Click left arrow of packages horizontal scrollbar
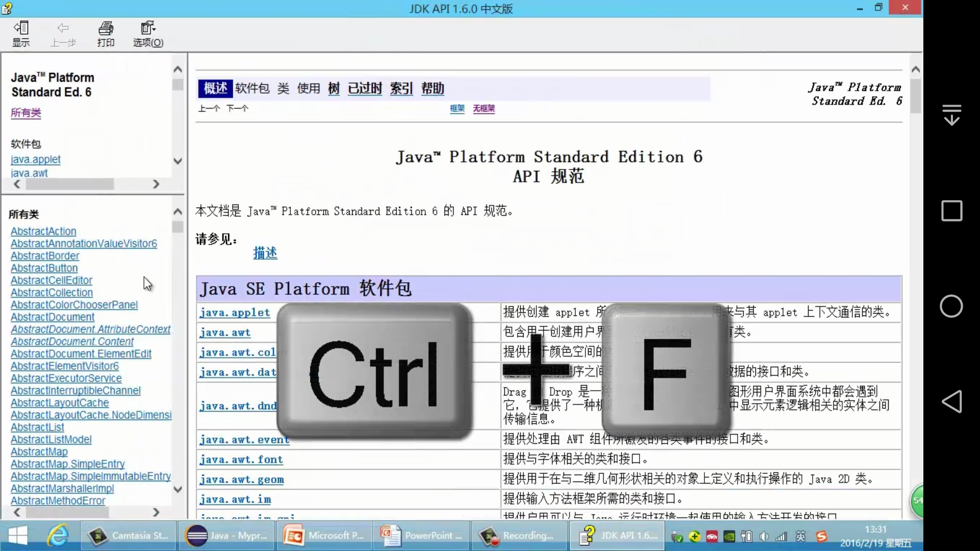This screenshot has width=980, height=551. point(17,184)
